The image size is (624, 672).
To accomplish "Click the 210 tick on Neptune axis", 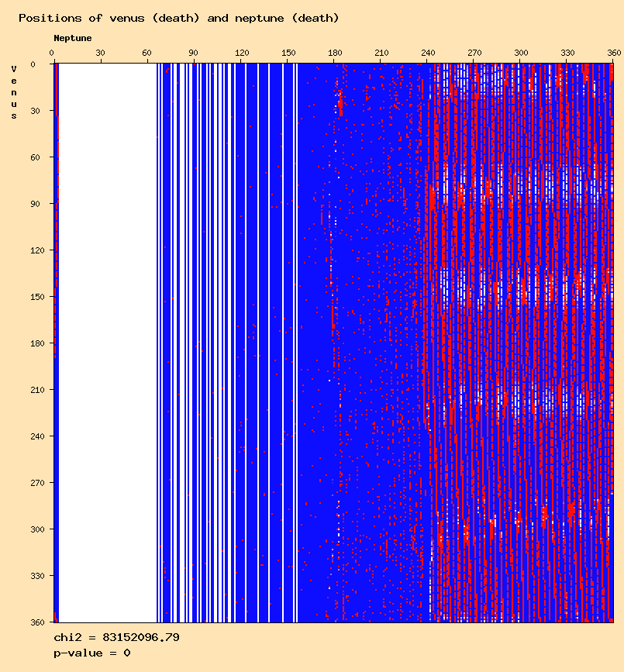I will [381, 53].
